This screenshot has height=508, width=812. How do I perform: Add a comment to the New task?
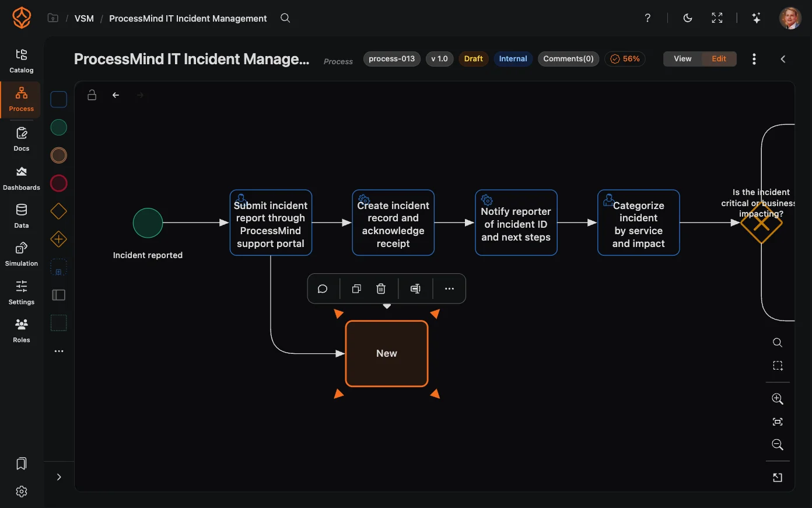[323, 288]
